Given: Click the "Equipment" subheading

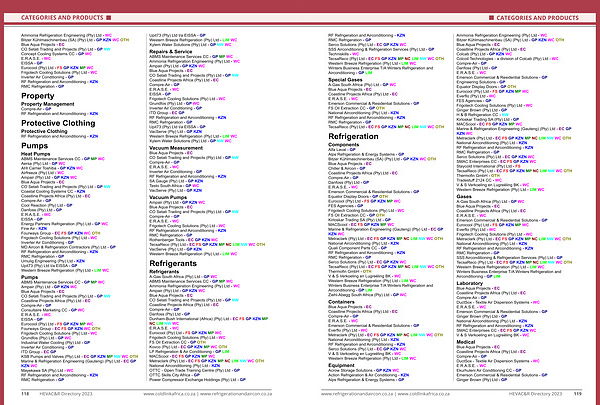Looking at the screenshot, I should [341, 366].
